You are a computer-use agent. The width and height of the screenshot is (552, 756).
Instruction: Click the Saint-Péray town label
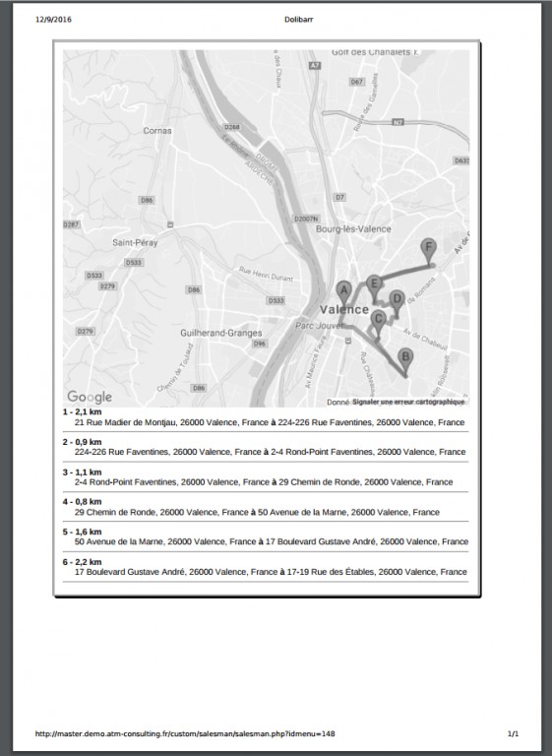pyautogui.click(x=135, y=242)
